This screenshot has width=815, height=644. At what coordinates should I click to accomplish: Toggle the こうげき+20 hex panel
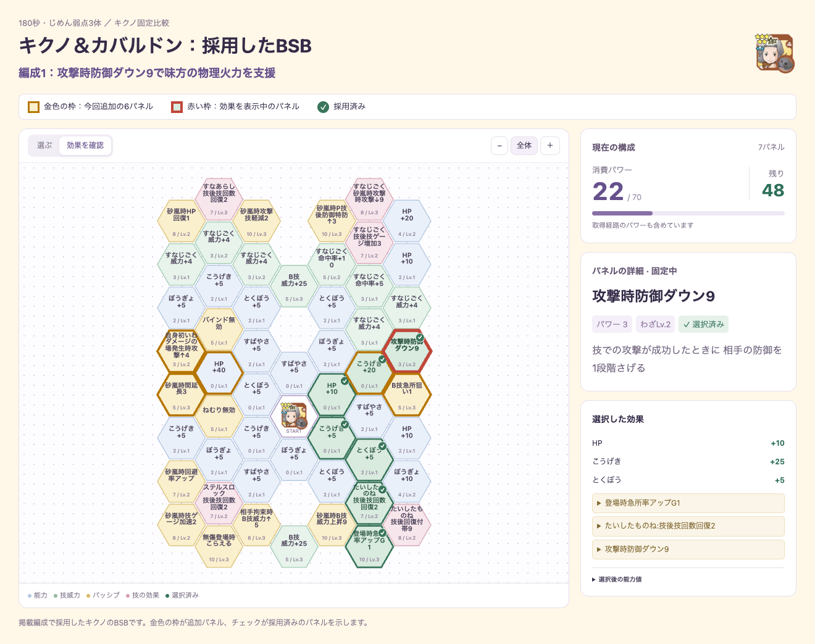pyautogui.click(x=369, y=374)
